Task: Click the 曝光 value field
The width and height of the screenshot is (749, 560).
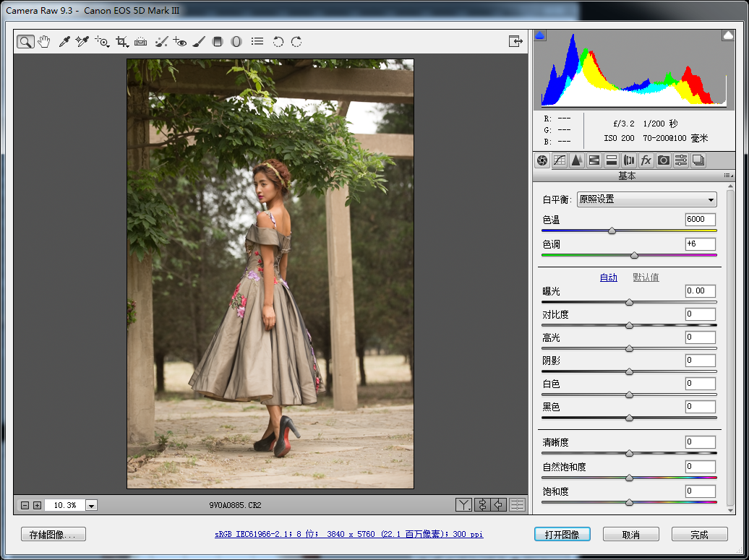Action: click(x=701, y=290)
